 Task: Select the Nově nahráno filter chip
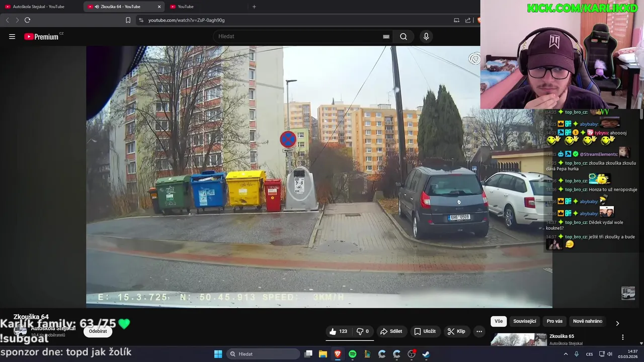point(588,321)
